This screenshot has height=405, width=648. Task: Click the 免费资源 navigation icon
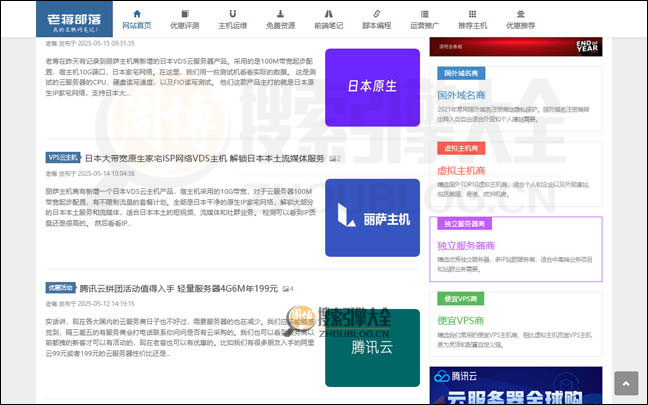(280, 14)
